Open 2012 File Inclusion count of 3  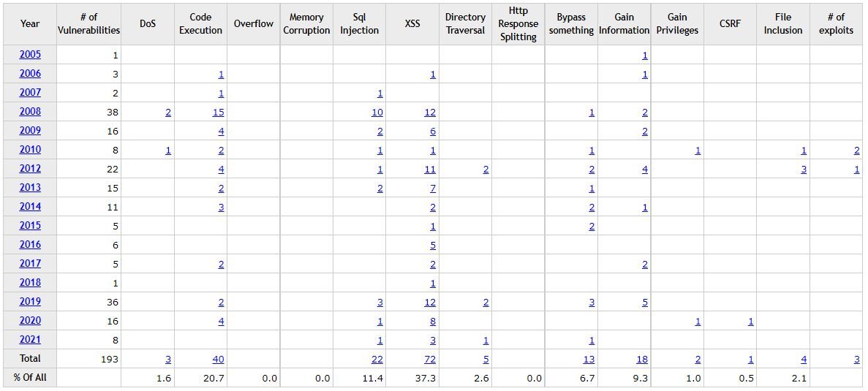tap(804, 170)
